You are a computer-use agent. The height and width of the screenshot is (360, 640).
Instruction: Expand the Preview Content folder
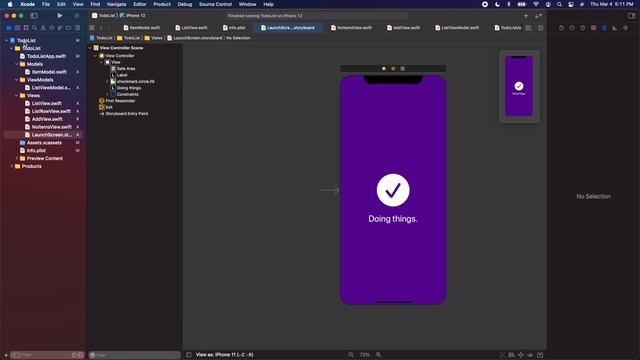point(16,158)
